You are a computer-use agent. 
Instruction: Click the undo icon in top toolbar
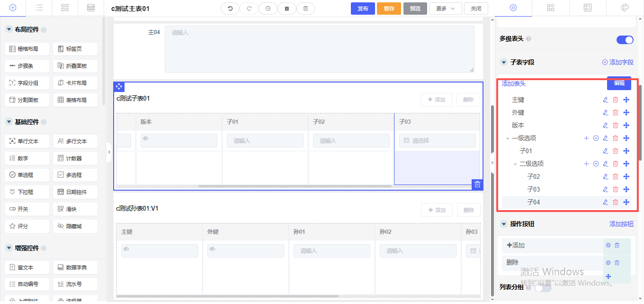coord(230,9)
